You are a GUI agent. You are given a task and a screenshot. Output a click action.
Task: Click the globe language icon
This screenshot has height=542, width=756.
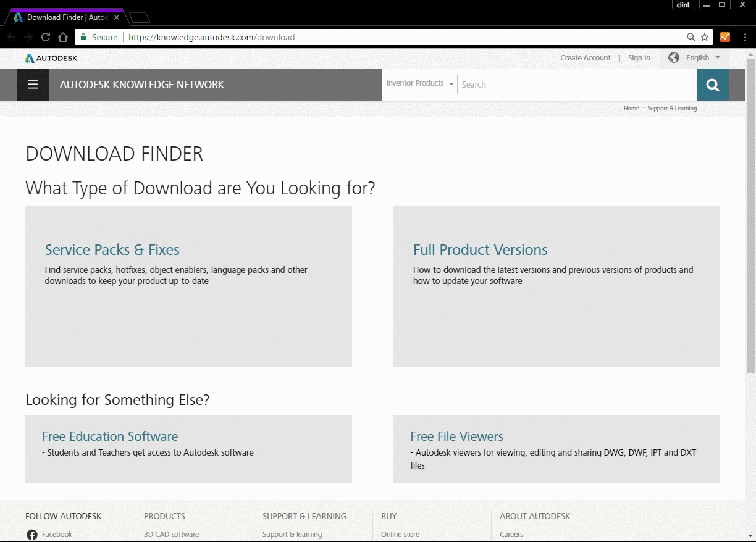pos(674,57)
